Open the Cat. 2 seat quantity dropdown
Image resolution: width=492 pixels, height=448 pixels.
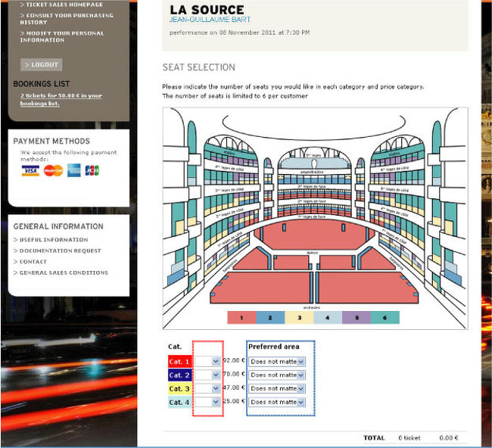pos(207,375)
